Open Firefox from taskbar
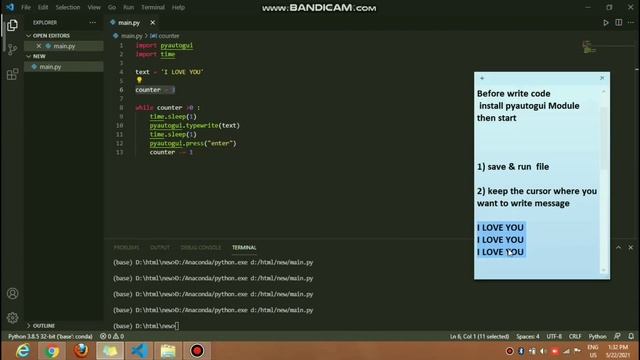 click(x=81, y=351)
